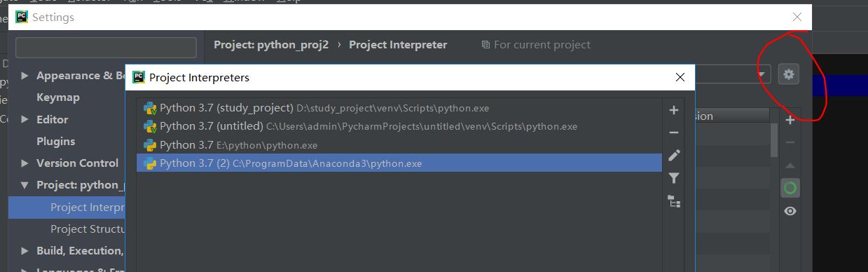Click the settings search input field
This screenshot has width=868, height=272.
[x=106, y=48]
